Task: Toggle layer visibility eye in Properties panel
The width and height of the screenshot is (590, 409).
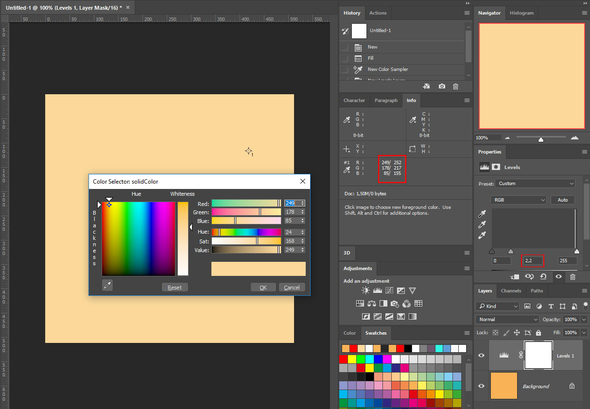Action: tap(558, 277)
